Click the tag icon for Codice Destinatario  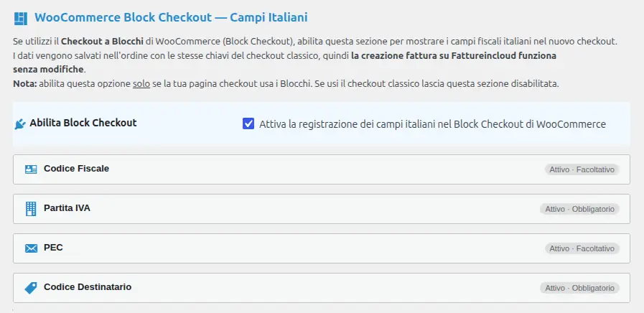(x=31, y=288)
